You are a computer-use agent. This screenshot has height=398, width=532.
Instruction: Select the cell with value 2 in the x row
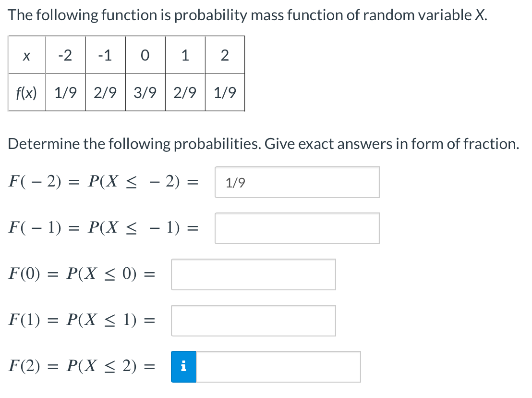click(224, 55)
